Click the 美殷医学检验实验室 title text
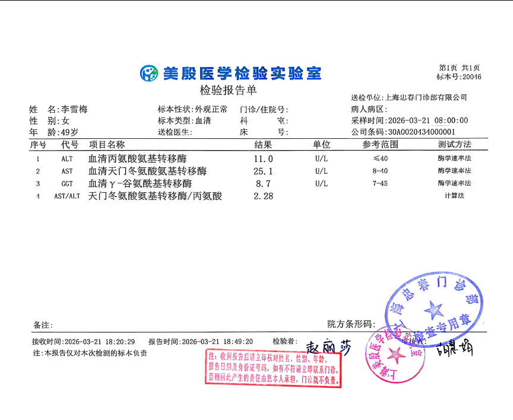The height and width of the screenshot is (420, 513). (242, 73)
